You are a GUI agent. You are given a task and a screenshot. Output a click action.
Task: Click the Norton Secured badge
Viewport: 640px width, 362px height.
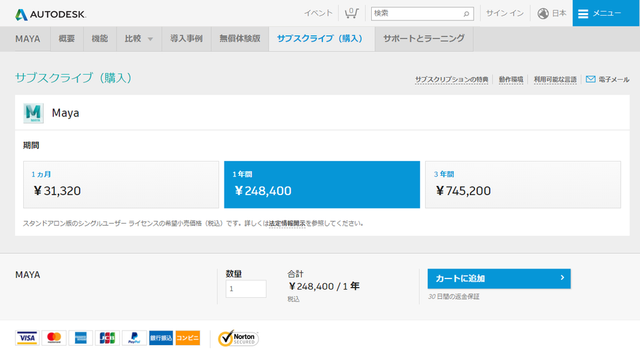click(238, 338)
